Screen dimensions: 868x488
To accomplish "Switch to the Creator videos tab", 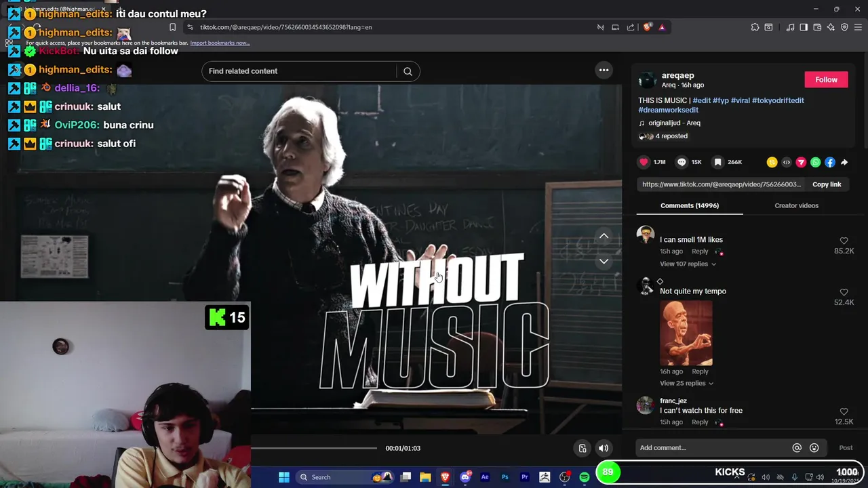I will point(796,205).
